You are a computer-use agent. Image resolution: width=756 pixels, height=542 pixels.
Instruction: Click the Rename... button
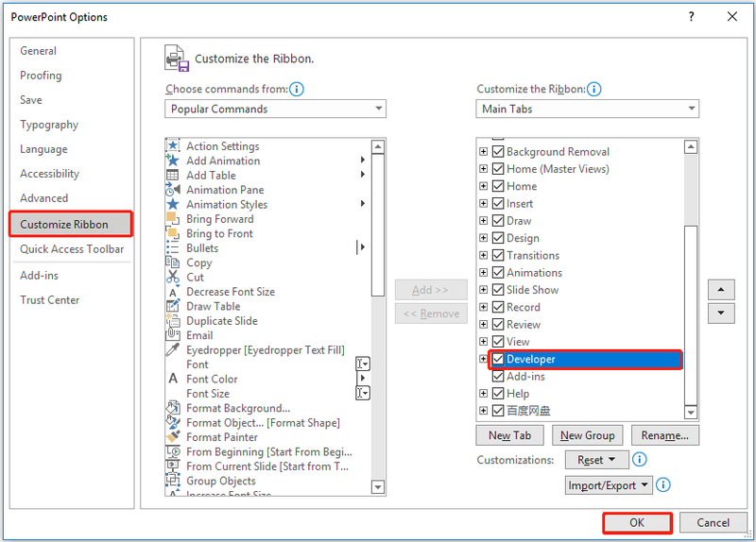coord(664,435)
